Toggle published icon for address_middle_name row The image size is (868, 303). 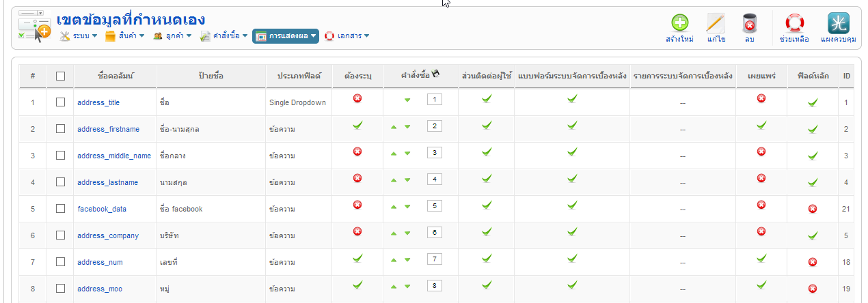(761, 151)
